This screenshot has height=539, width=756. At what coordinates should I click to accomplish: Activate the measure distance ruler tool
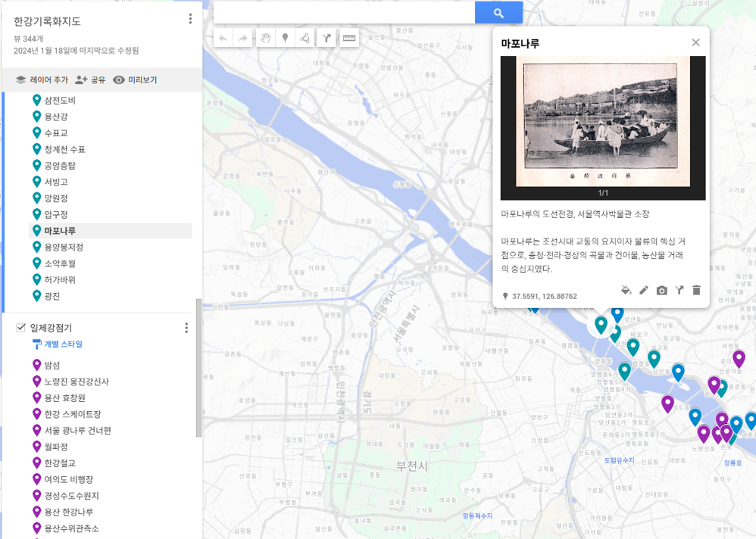tap(349, 39)
